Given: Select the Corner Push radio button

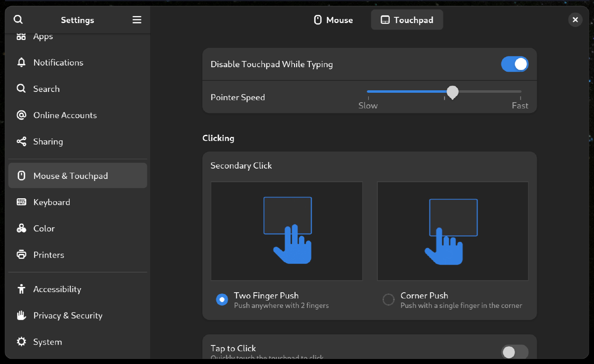Looking at the screenshot, I should click(x=388, y=300).
